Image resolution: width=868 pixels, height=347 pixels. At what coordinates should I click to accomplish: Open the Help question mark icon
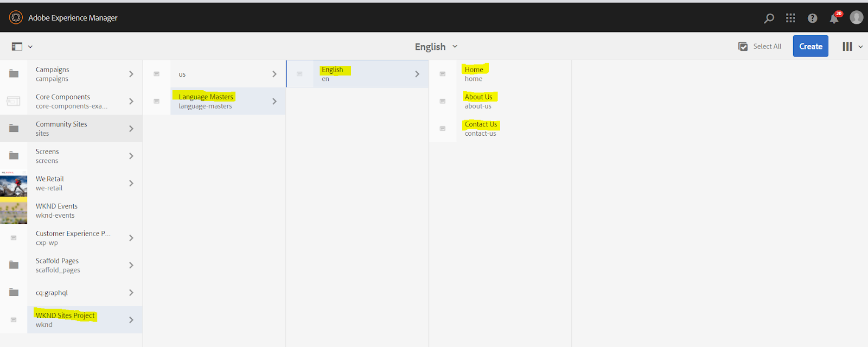[x=812, y=18]
